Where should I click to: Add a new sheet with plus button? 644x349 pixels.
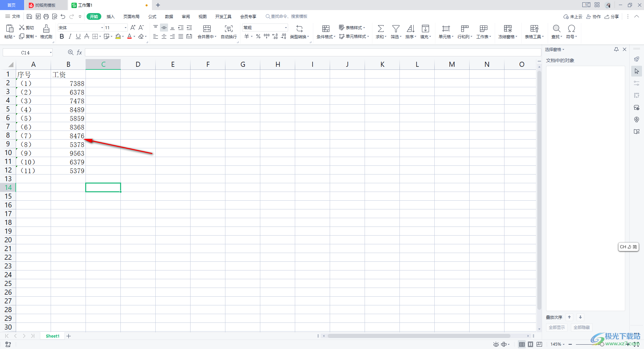(x=69, y=336)
